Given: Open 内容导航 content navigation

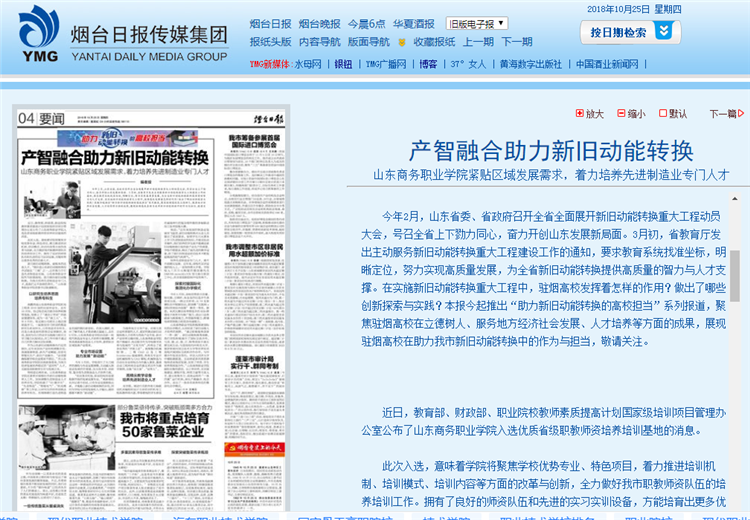Looking at the screenshot, I should 319,43.
